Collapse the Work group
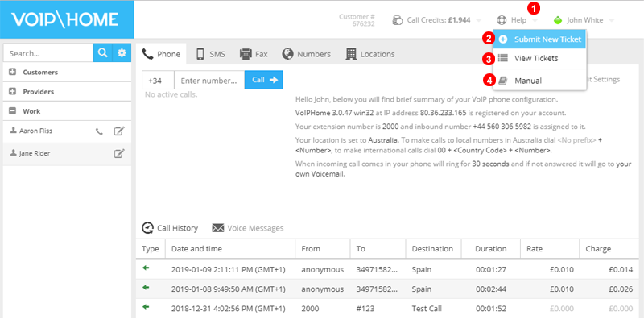Screen dimensions: 644x320 pyautogui.click(x=12, y=111)
